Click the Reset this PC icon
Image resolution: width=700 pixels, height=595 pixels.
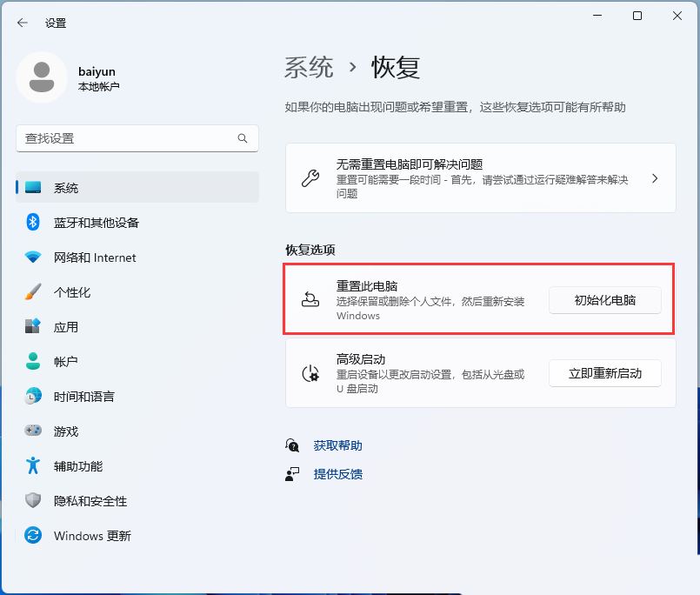point(310,299)
